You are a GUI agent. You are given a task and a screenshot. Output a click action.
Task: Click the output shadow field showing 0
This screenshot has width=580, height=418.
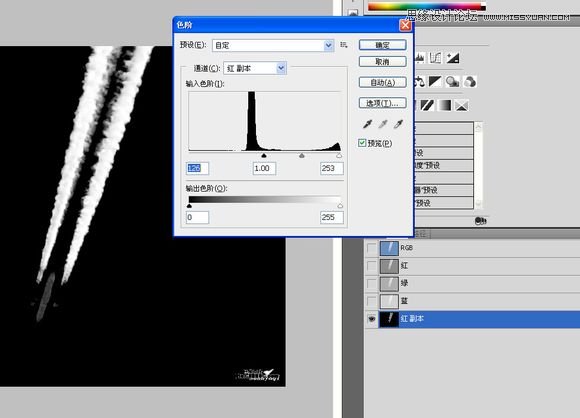tap(197, 217)
